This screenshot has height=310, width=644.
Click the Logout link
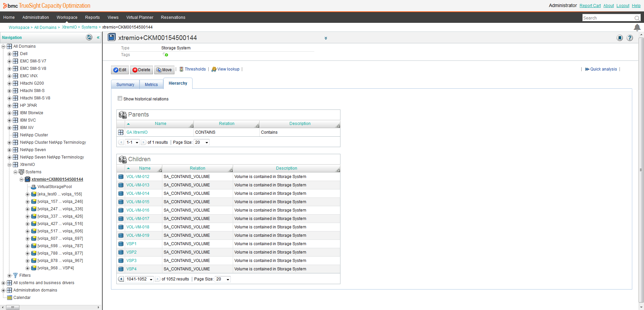point(623,6)
